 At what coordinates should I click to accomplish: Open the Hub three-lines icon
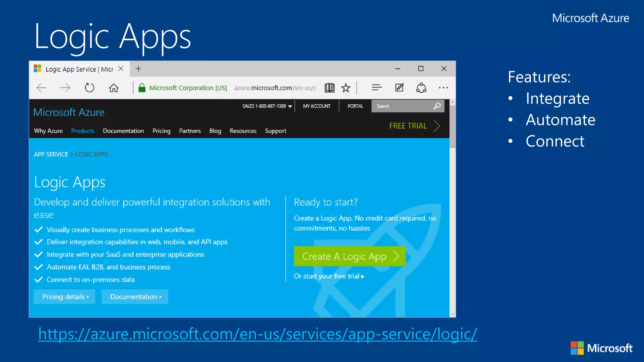[x=377, y=87]
